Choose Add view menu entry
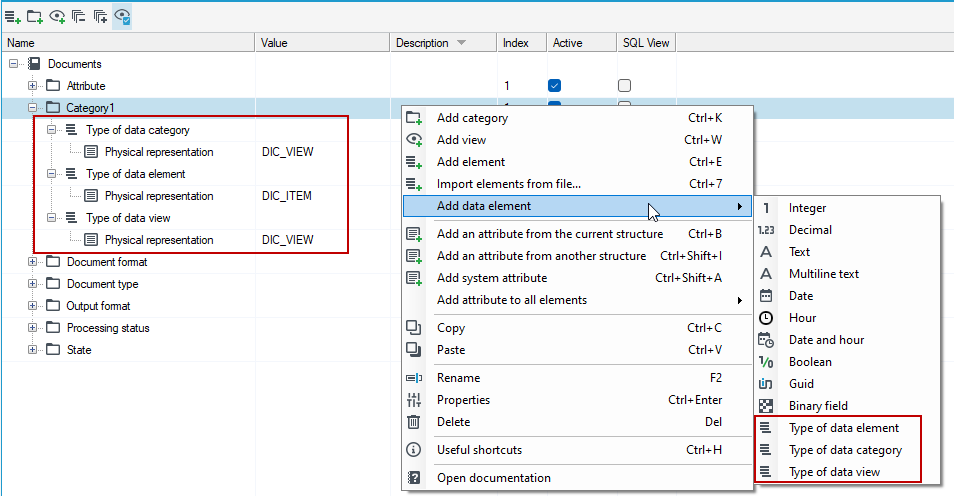 pyautogui.click(x=577, y=140)
